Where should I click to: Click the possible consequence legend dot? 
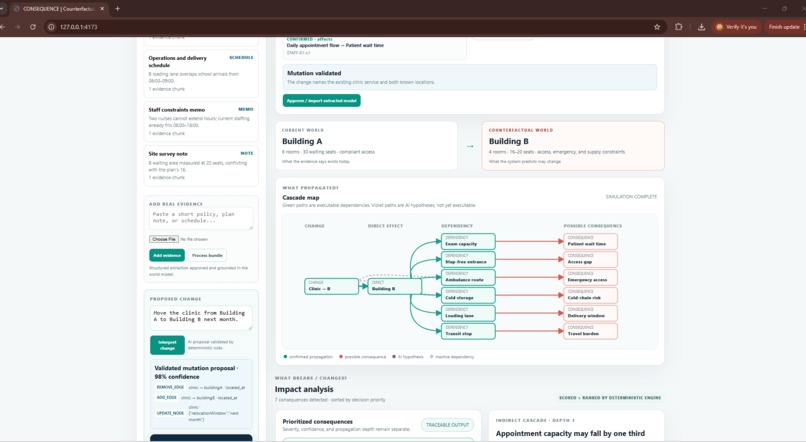[x=340, y=356]
